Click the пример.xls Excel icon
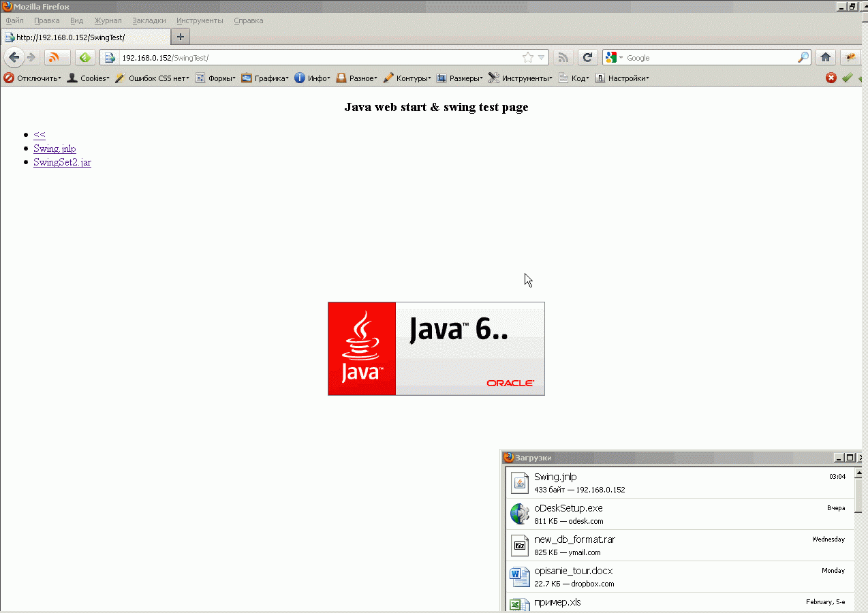Image resolution: width=868 pixels, height=613 pixels. [520, 604]
